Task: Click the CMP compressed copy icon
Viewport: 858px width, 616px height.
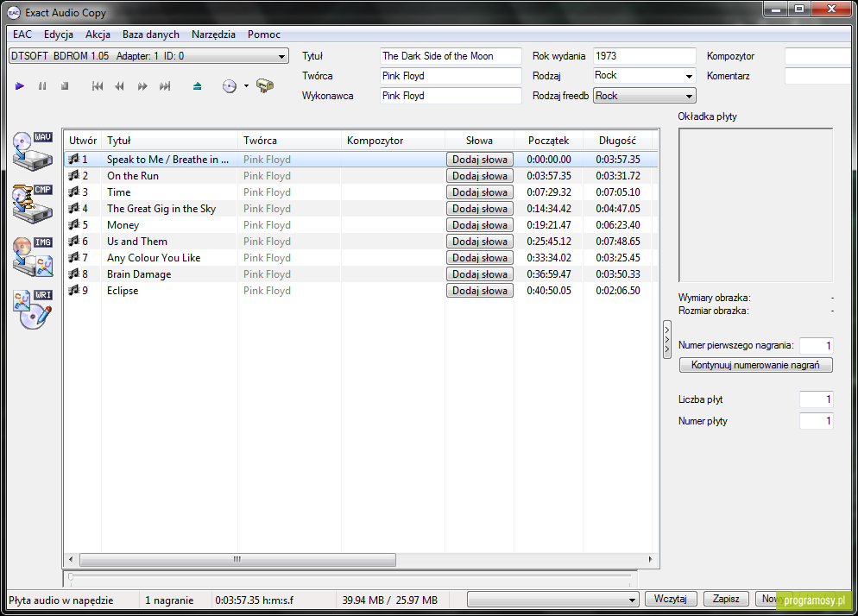Action: (33, 204)
